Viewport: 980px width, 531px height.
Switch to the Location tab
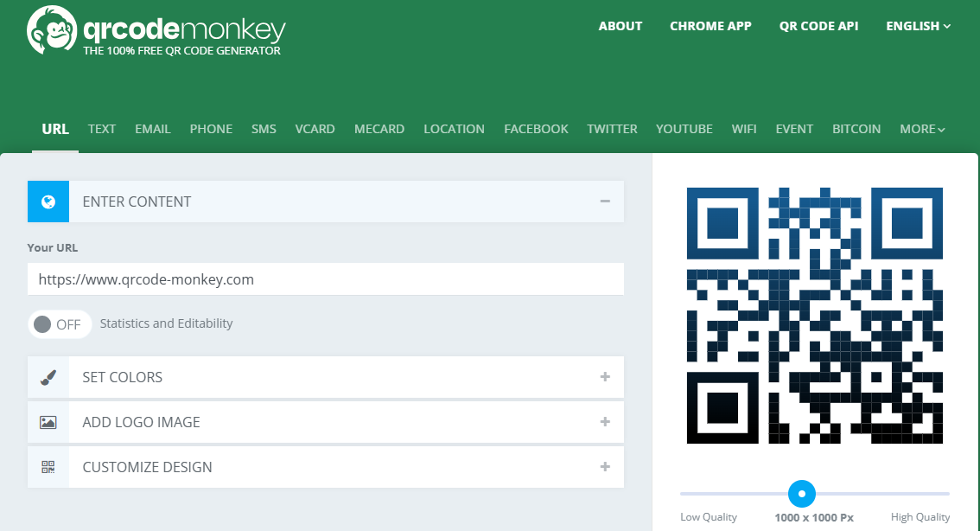pyautogui.click(x=455, y=129)
